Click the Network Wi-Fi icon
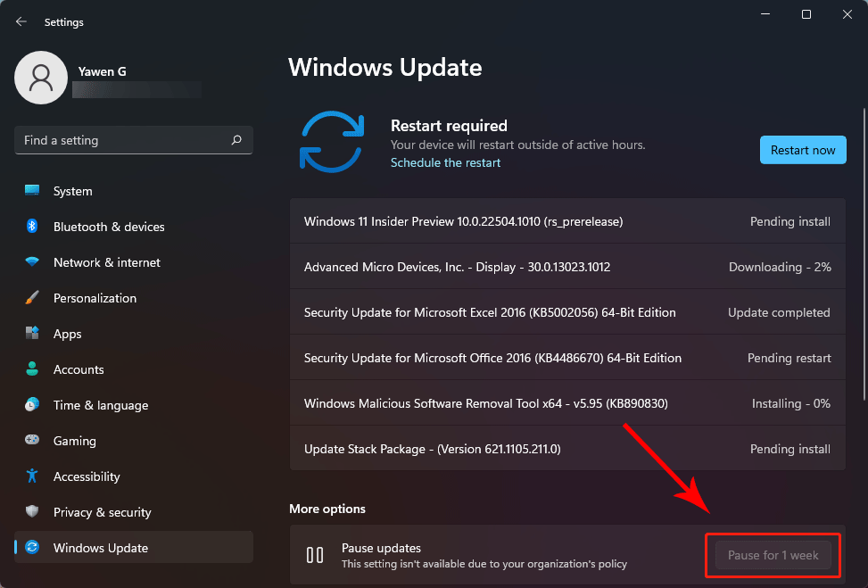The width and height of the screenshot is (868, 588). (x=32, y=261)
